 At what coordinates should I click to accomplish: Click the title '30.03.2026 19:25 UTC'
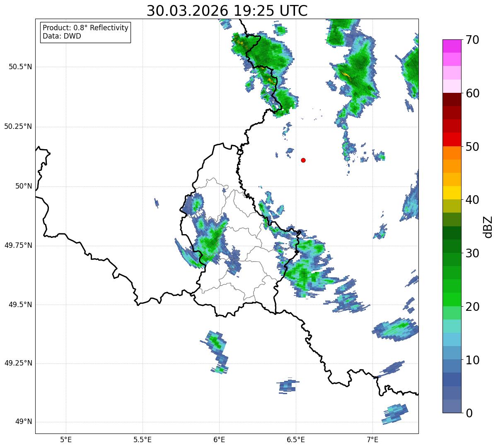[227, 10]
